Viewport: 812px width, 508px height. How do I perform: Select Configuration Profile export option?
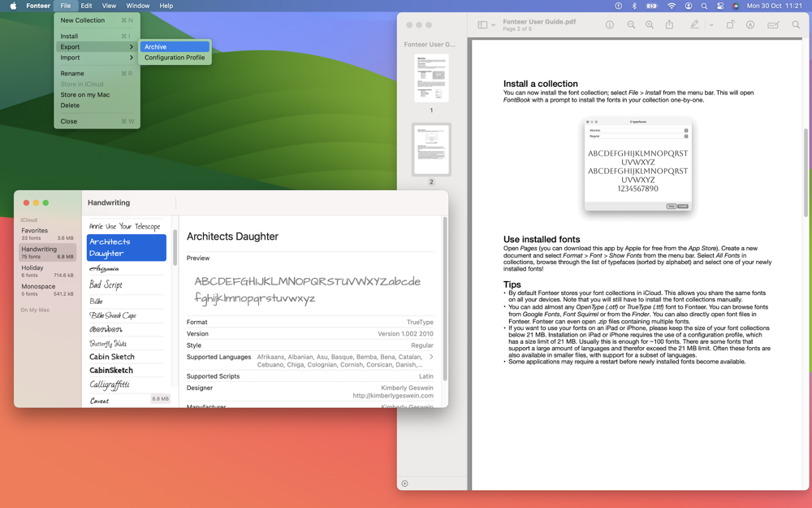[175, 58]
